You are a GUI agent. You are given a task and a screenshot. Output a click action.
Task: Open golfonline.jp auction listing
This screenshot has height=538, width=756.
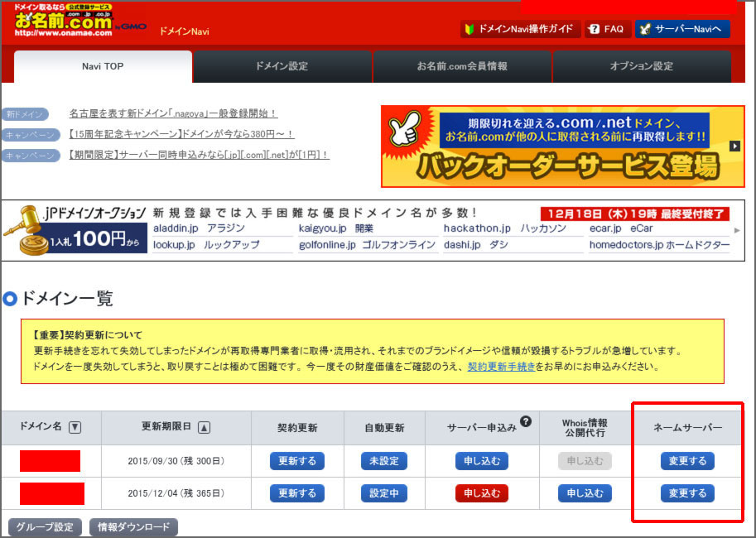(x=367, y=245)
